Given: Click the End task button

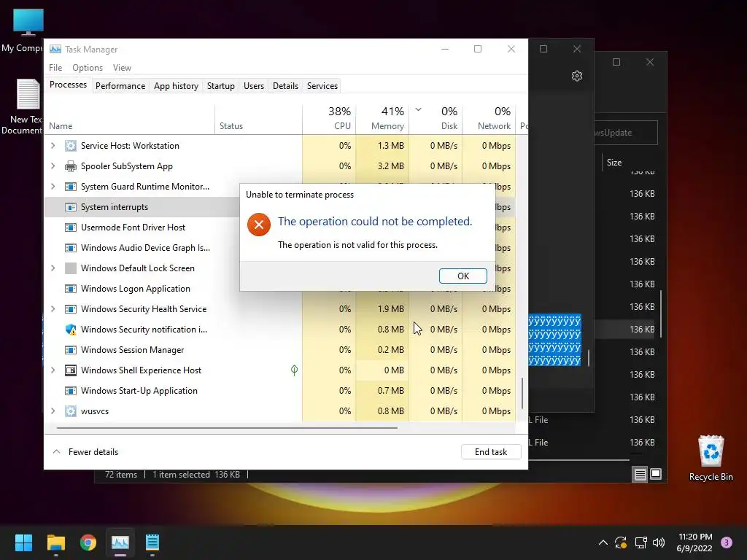Looking at the screenshot, I should pos(491,452).
